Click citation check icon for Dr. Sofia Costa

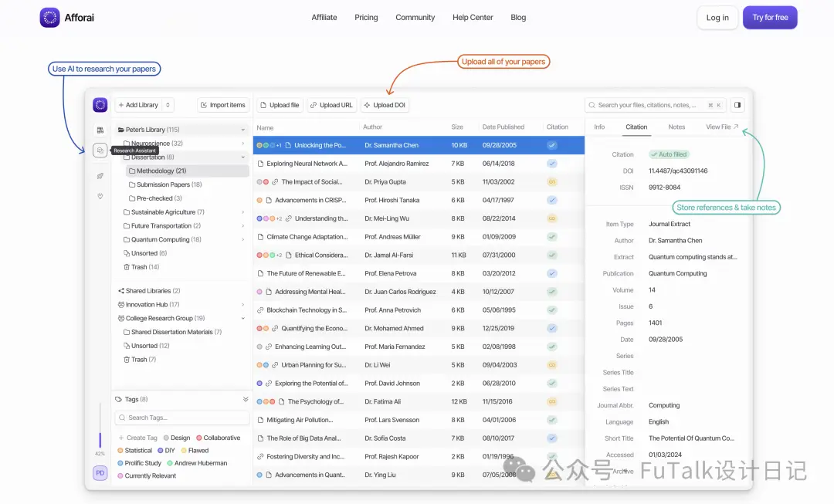tap(552, 438)
